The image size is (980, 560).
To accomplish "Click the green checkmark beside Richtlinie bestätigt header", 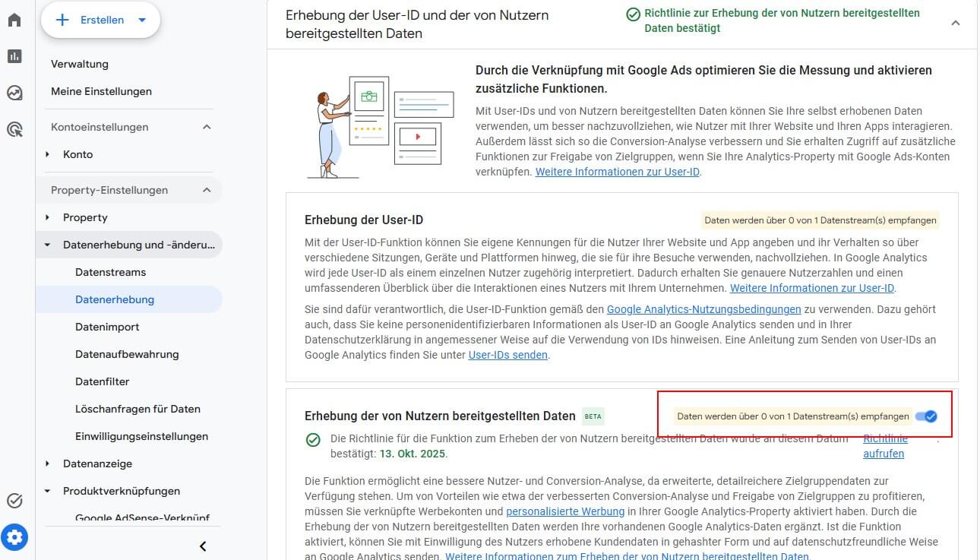I will click(633, 14).
